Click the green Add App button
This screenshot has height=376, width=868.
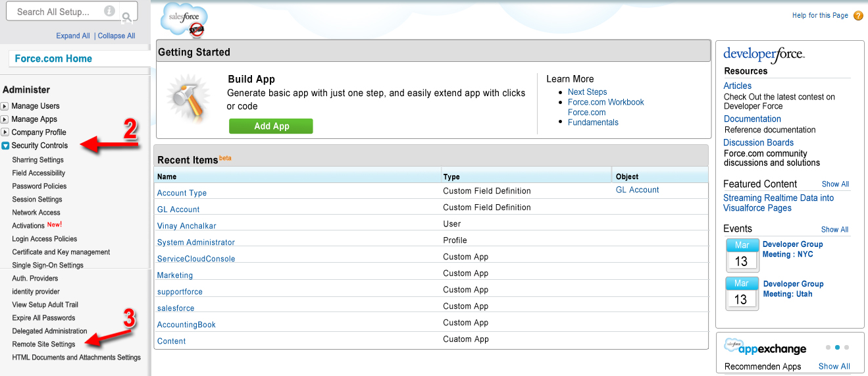(x=271, y=126)
